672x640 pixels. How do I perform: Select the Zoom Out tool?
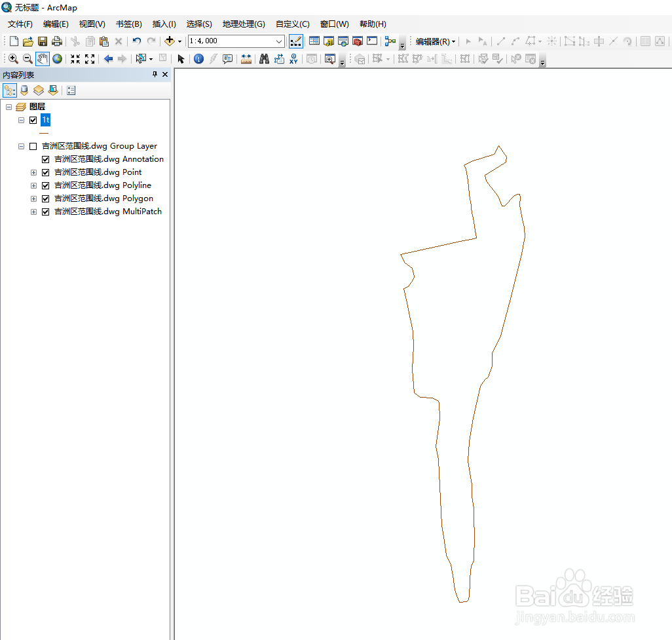tap(28, 59)
